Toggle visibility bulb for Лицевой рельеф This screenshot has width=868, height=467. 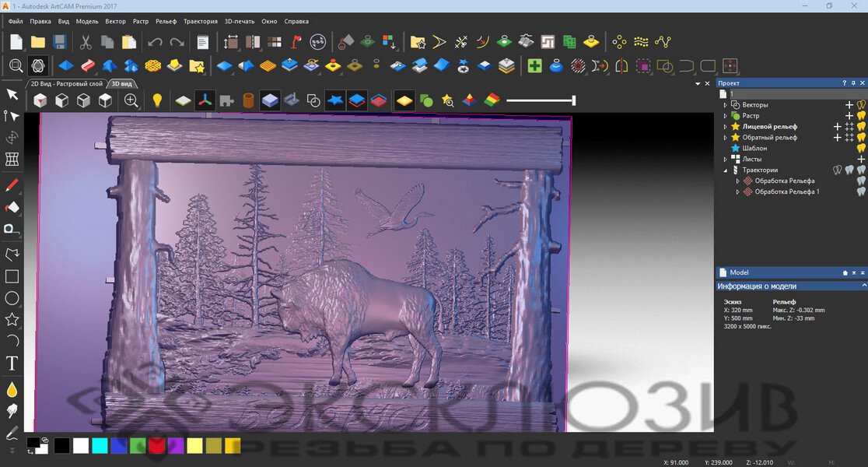coord(861,126)
